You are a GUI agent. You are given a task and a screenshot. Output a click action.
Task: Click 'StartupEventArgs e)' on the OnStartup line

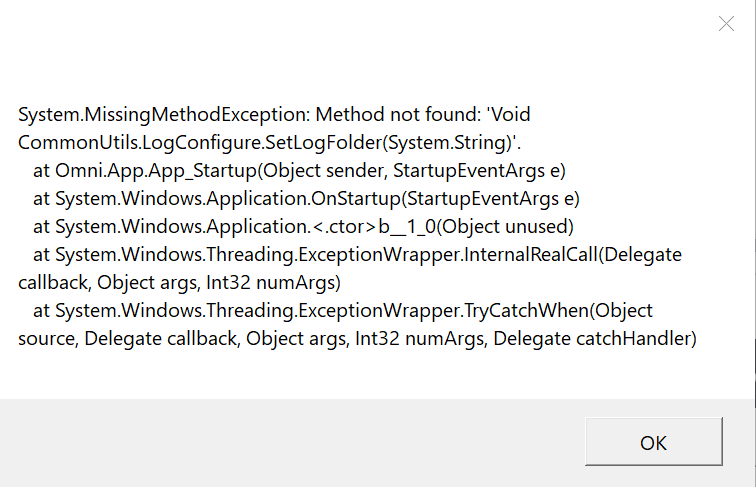click(x=493, y=199)
